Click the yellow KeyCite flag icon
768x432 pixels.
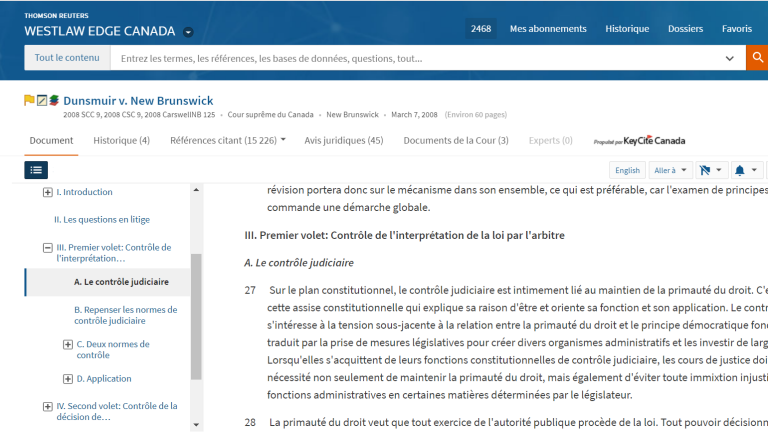coord(29,100)
